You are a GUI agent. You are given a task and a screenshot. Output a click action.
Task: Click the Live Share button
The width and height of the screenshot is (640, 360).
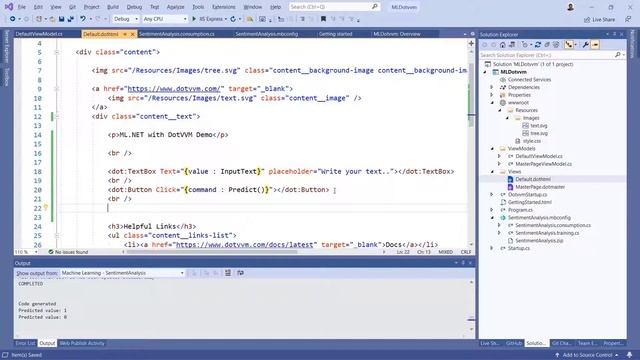pyautogui.click(x=600, y=19)
